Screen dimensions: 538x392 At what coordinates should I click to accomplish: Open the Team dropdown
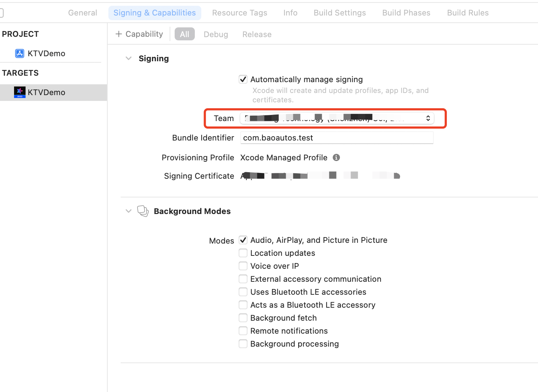pyautogui.click(x=337, y=118)
